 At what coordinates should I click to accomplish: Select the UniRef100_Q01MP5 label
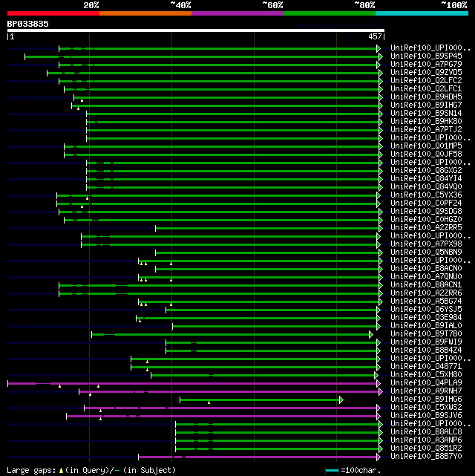tap(426, 146)
